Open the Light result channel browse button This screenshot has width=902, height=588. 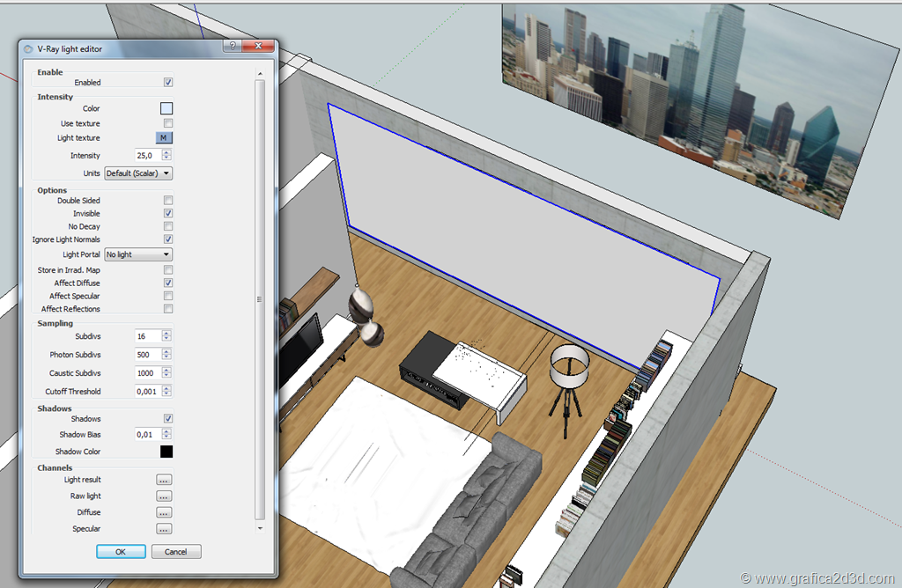coord(164,480)
